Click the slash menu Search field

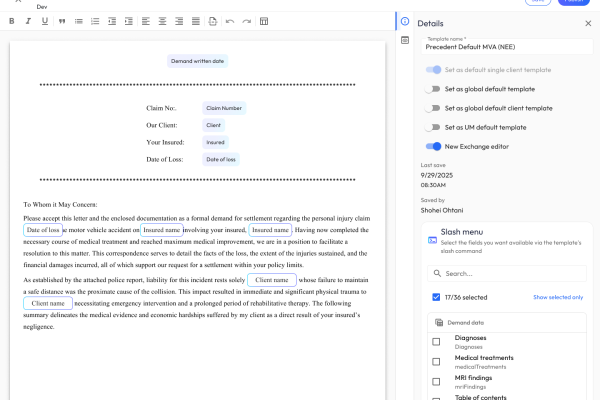(510, 273)
